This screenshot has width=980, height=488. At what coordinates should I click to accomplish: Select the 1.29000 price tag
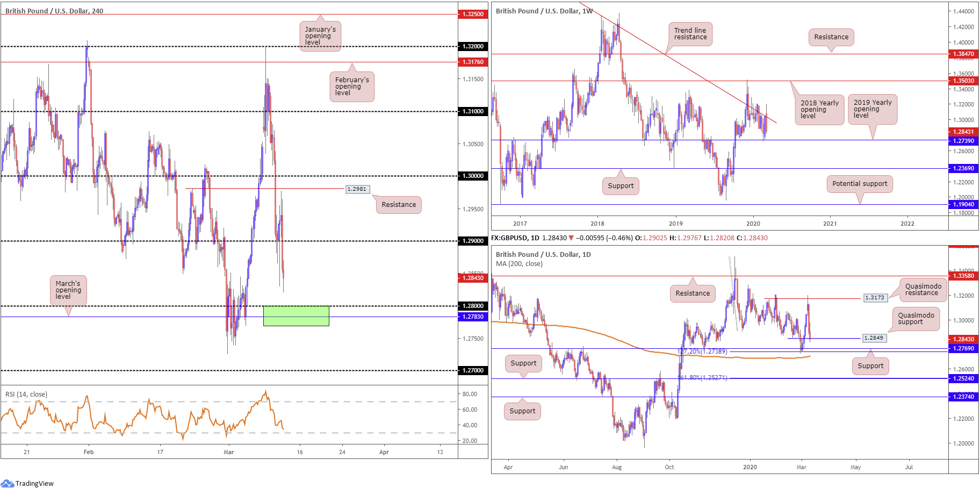click(473, 241)
